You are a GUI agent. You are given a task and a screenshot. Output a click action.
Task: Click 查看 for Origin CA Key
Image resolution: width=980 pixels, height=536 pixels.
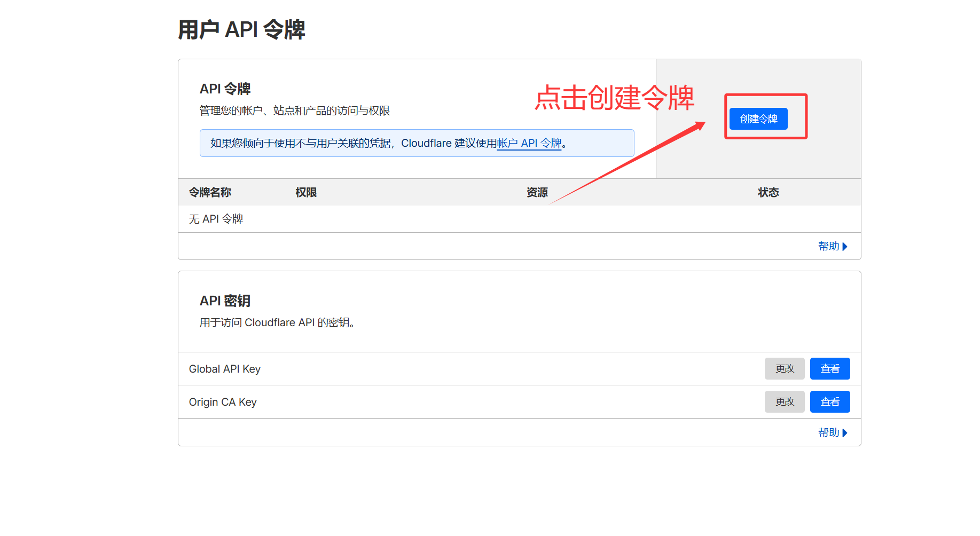[x=829, y=402]
